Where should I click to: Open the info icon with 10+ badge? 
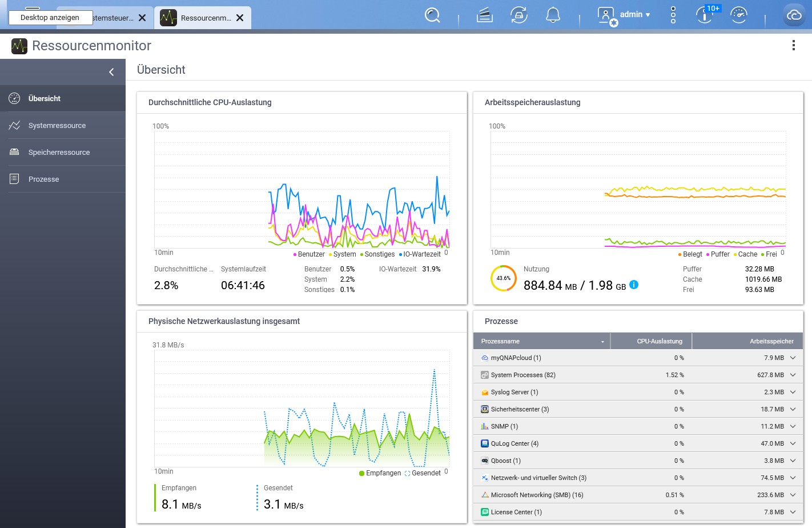(x=705, y=15)
